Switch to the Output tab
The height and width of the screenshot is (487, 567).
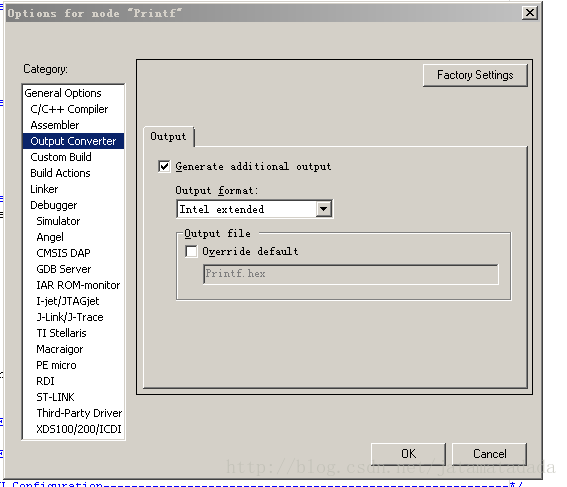(x=169, y=137)
